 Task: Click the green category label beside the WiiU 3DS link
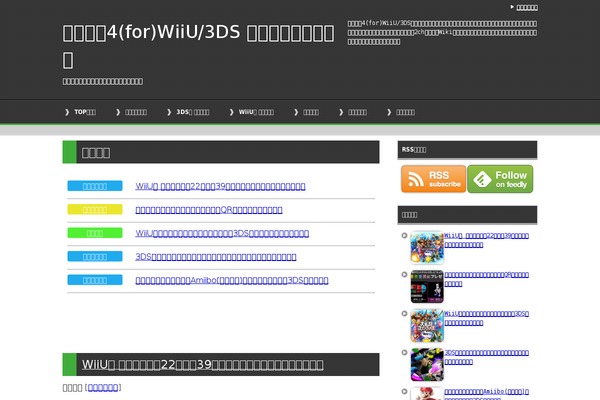pos(95,233)
